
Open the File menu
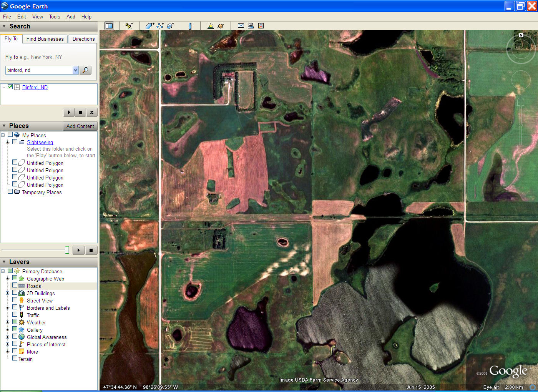pos(7,17)
